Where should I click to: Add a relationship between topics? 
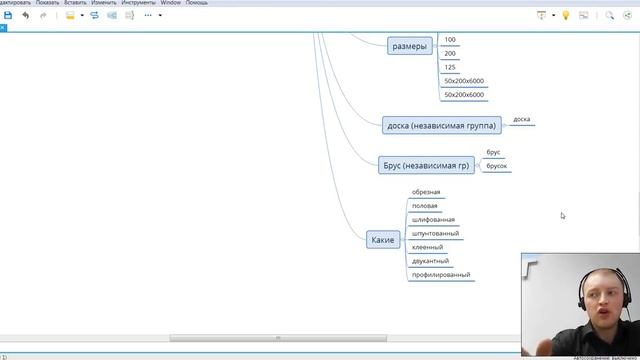[94, 16]
